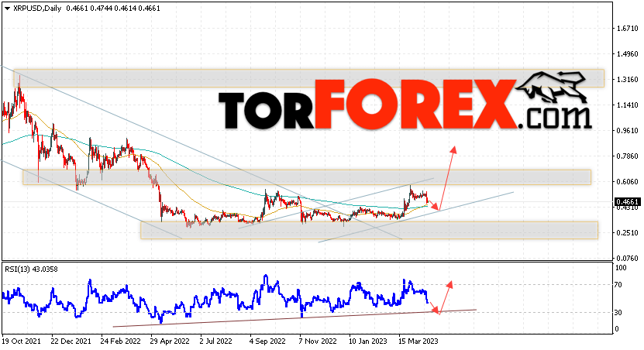The width and height of the screenshot is (644, 350).
Task: Select the RSI 100 level label
Action: click(x=622, y=267)
